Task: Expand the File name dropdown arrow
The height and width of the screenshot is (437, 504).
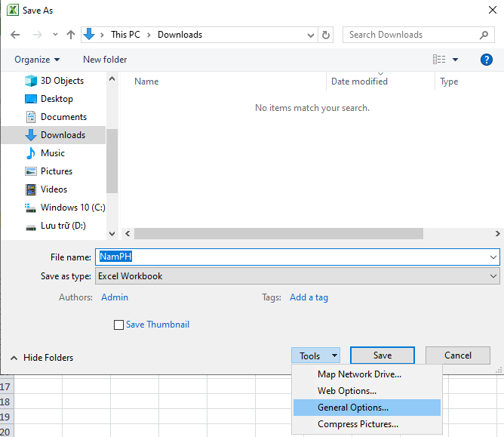Action: [x=493, y=257]
